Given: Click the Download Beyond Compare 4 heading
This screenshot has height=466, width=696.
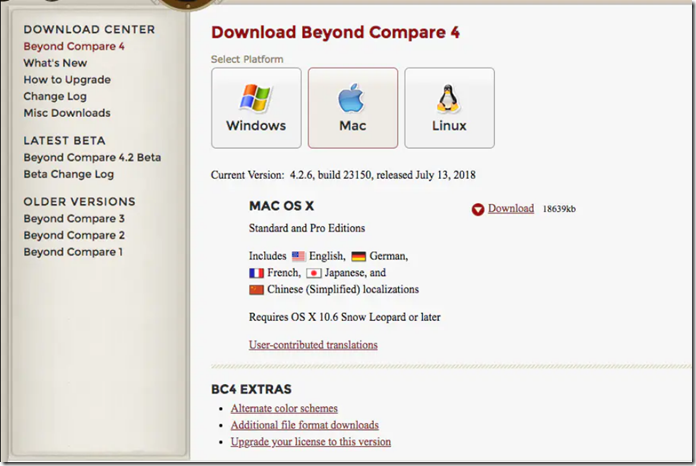Looking at the screenshot, I should click(x=336, y=32).
